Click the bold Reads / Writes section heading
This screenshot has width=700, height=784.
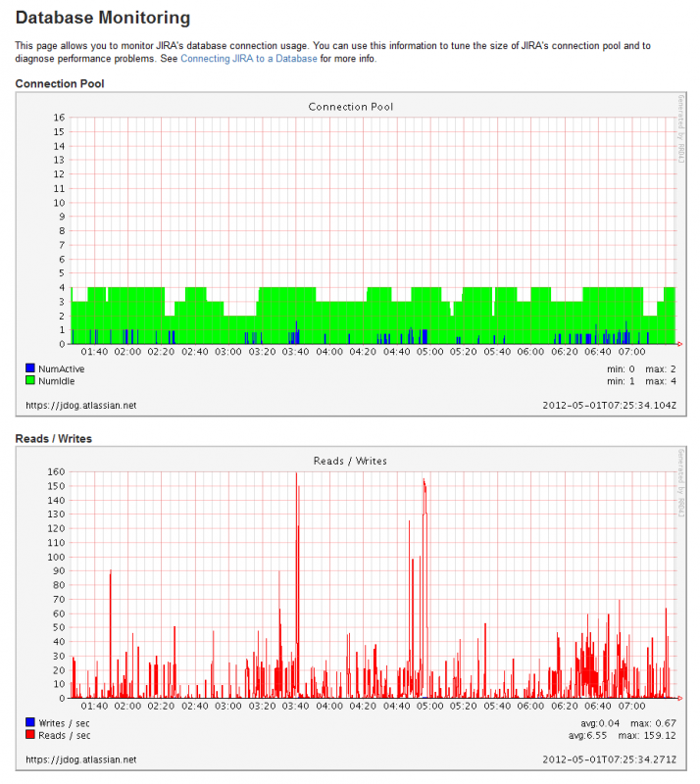pyautogui.click(x=54, y=438)
